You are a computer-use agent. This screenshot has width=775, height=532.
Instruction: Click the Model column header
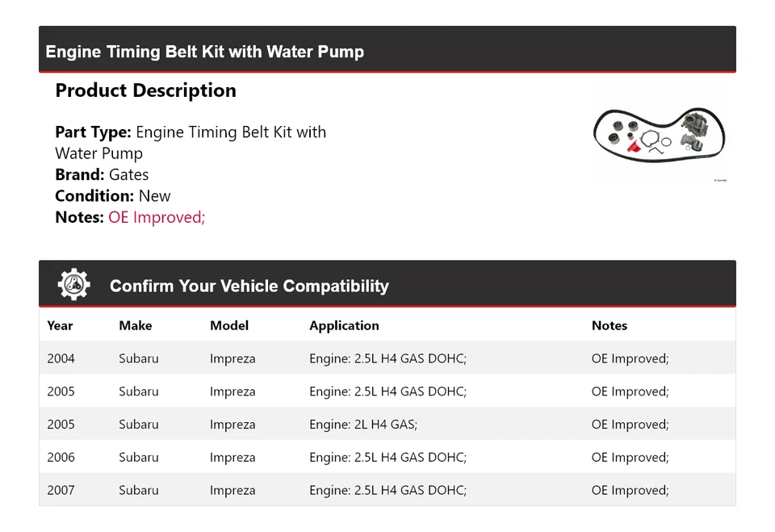(x=229, y=325)
